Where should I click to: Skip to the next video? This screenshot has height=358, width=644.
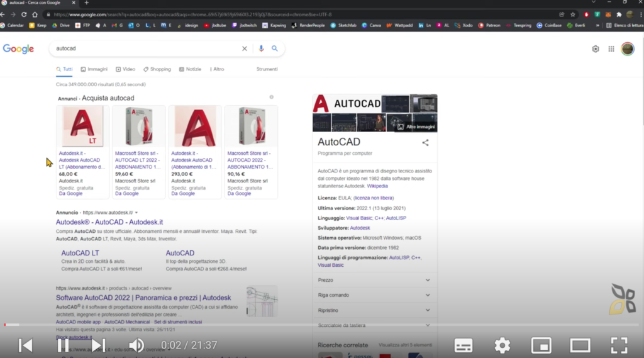(98, 345)
